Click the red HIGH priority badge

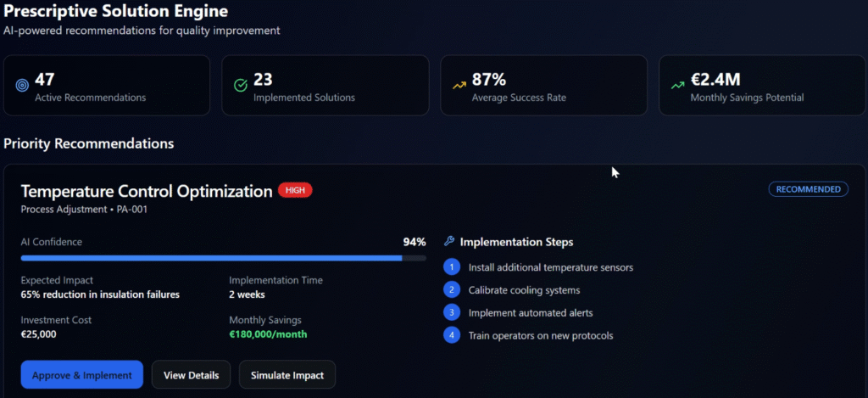click(295, 191)
